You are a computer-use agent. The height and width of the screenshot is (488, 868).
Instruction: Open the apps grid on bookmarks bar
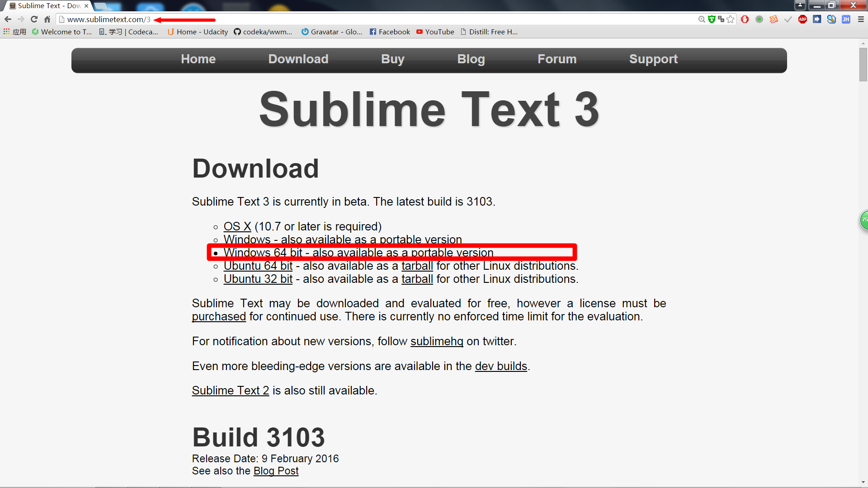point(6,32)
